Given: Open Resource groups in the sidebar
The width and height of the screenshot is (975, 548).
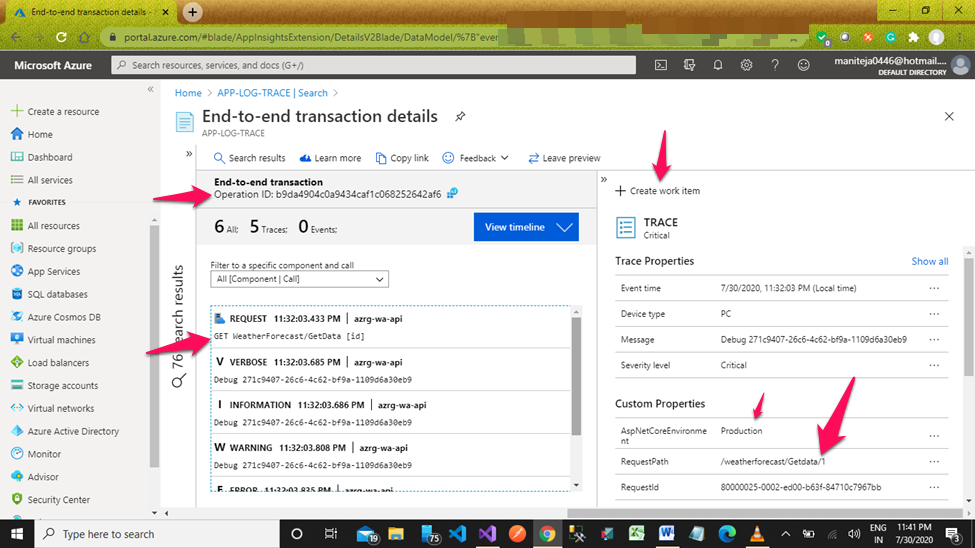Looking at the screenshot, I should tap(53, 248).
